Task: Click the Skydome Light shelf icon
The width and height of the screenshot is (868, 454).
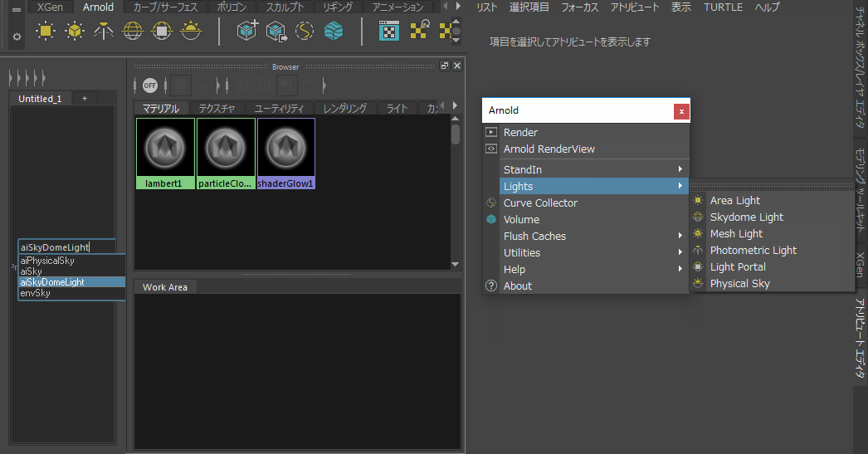Action: tap(132, 31)
